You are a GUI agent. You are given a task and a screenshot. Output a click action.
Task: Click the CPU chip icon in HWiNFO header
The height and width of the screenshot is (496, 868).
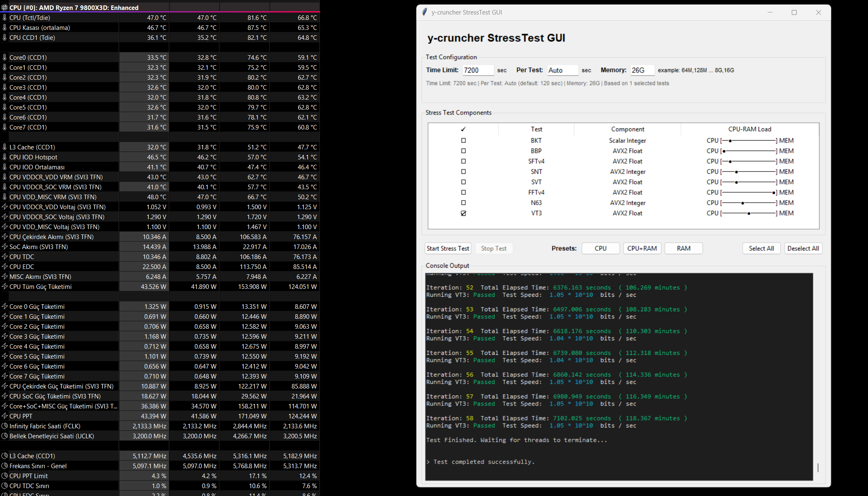point(5,7)
